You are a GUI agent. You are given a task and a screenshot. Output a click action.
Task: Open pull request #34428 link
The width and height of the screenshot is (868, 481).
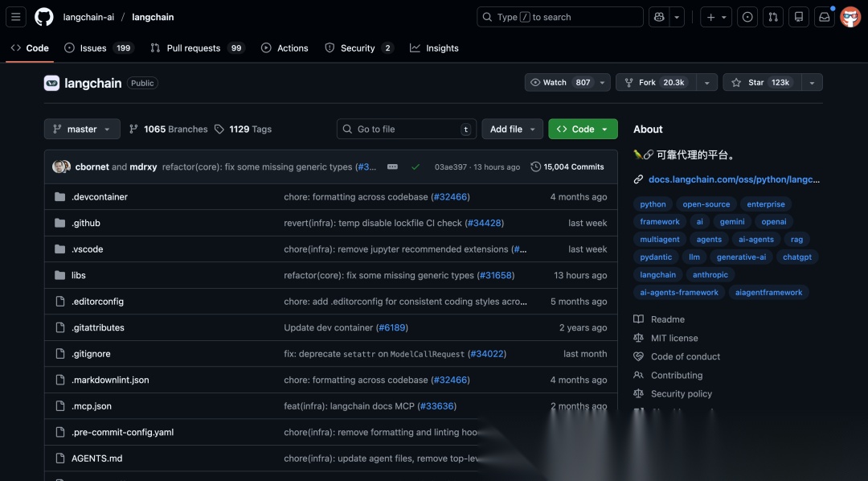(x=485, y=223)
